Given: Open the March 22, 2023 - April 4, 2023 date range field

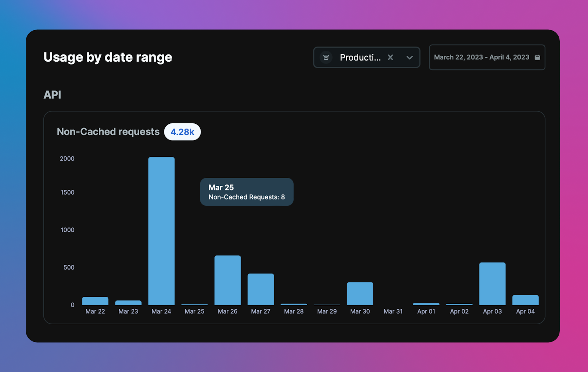Looking at the screenshot, I should (x=487, y=57).
